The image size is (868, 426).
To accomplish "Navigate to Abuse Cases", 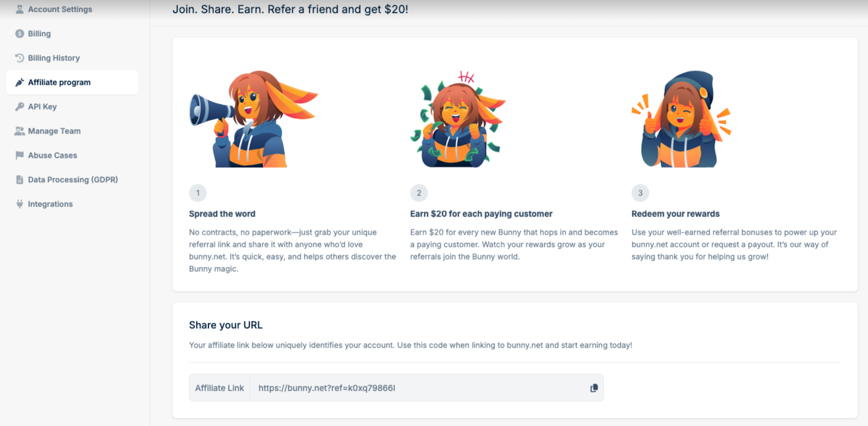I will pyautogui.click(x=52, y=155).
